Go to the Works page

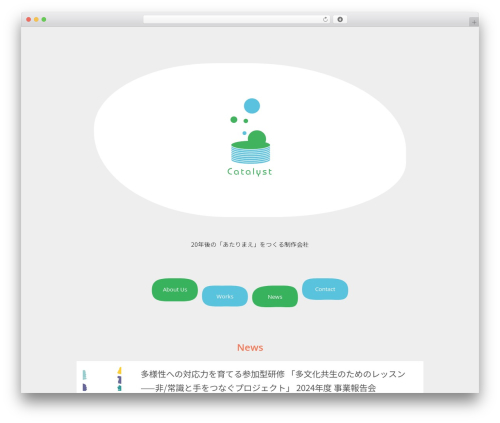tap(225, 296)
